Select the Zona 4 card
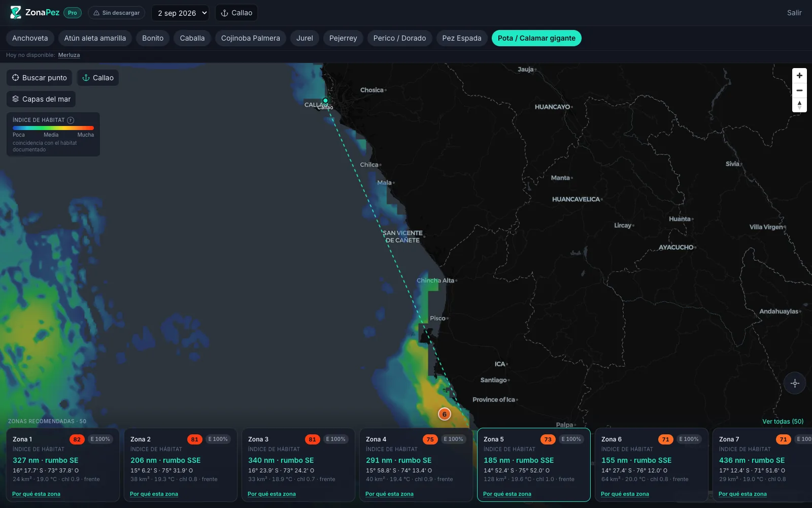 click(416, 465)
